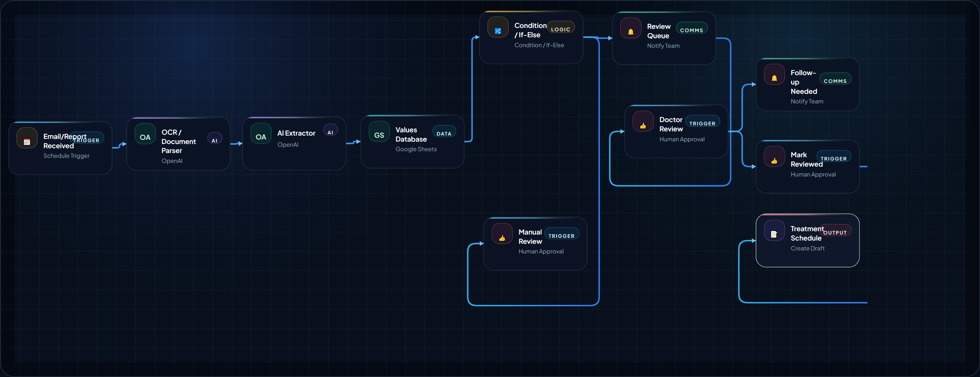The image size is (980, 377).
Task: Select the 'Manual Review' node title
Action: coord(530,237)
